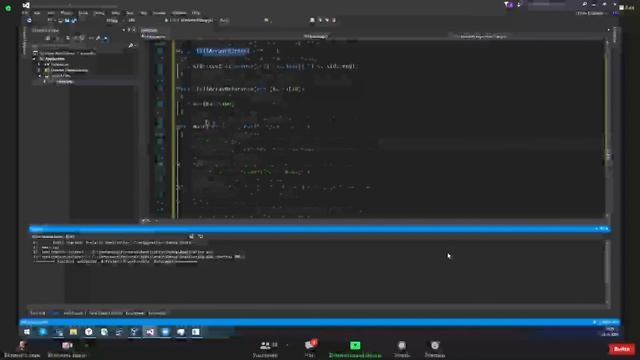Toggle the Solution Explorer auto-hide pin
This screenshot has height=360, width=640.
129,30
